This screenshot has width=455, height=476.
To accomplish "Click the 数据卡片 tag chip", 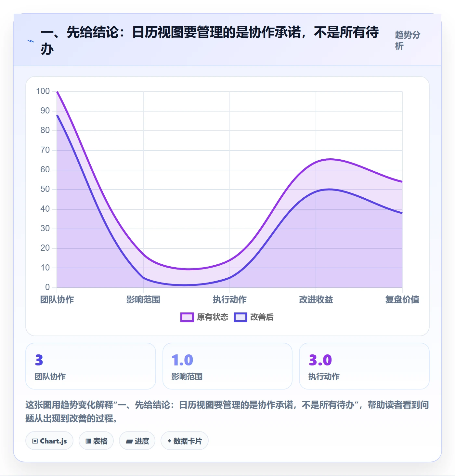I will 185,441.
